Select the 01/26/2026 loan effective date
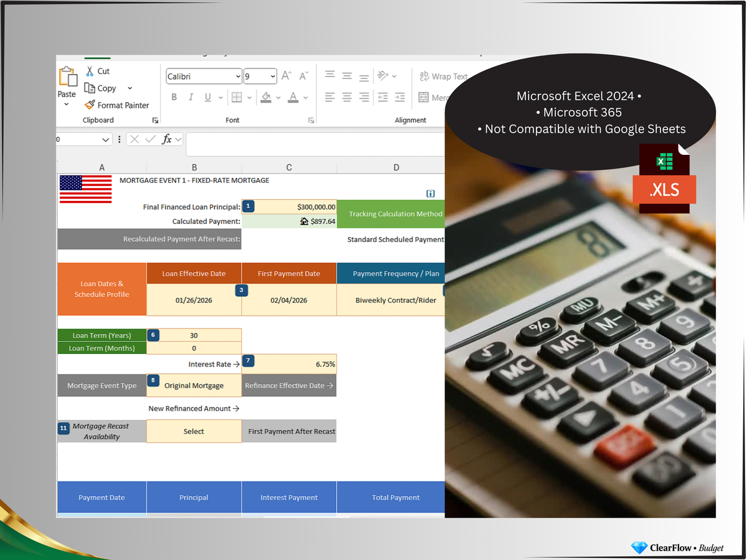The image size is (747, 560). click(194, 300)
